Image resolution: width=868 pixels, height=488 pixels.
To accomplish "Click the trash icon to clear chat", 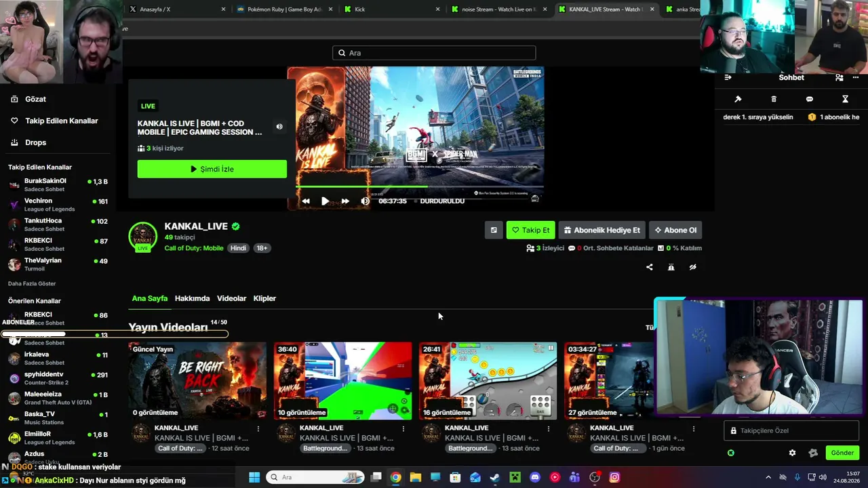I will 774,99.
